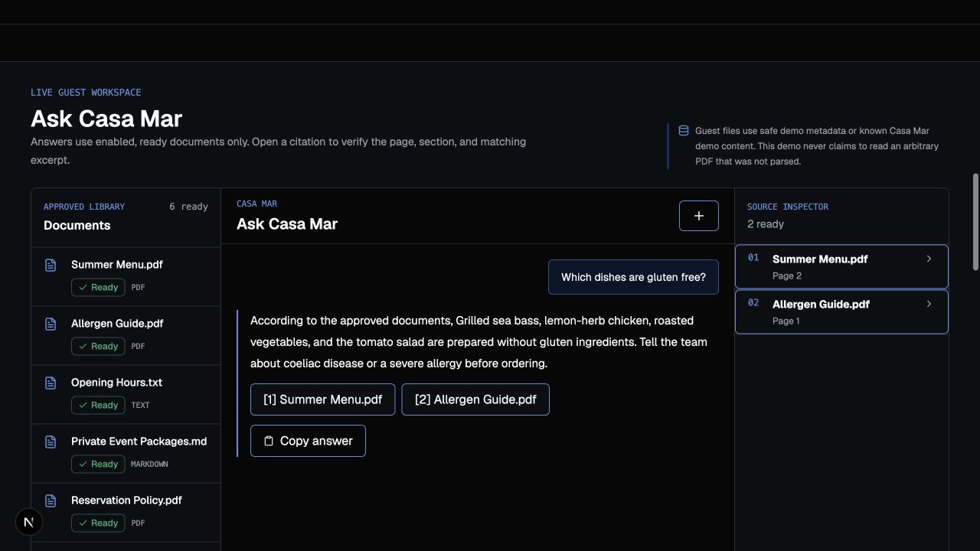Toggle Ready status on Private Event Packages.md
The height and width of the screenshot is (551, 980).
[x=98, y=464]
